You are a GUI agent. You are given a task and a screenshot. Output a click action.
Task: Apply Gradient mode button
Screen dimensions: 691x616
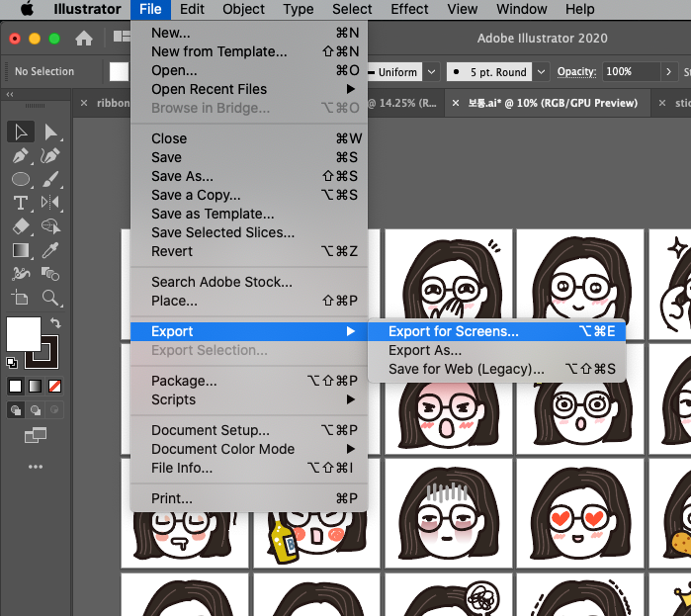[36, 387]
